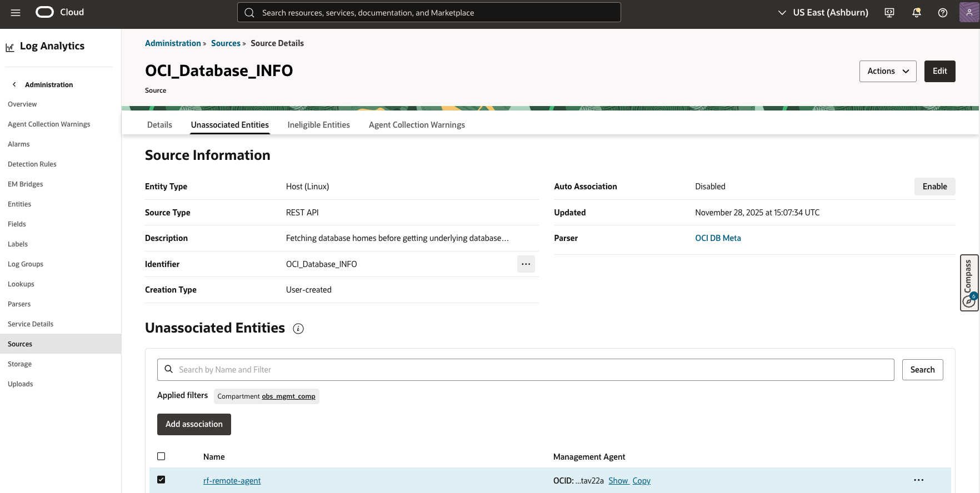The height and width of the screenshot is (493, 980).
Task: Open the OCI DB Meta parser link
Action: click(718, 238)
